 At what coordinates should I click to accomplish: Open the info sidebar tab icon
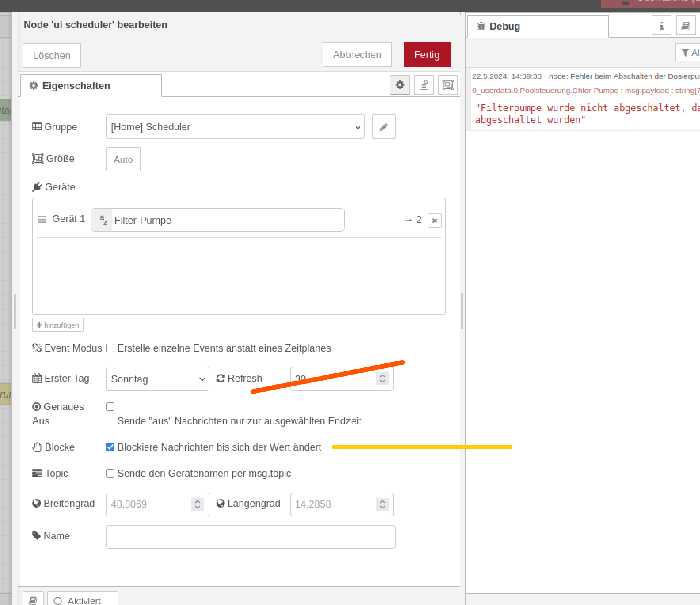[x=662, y=26]
